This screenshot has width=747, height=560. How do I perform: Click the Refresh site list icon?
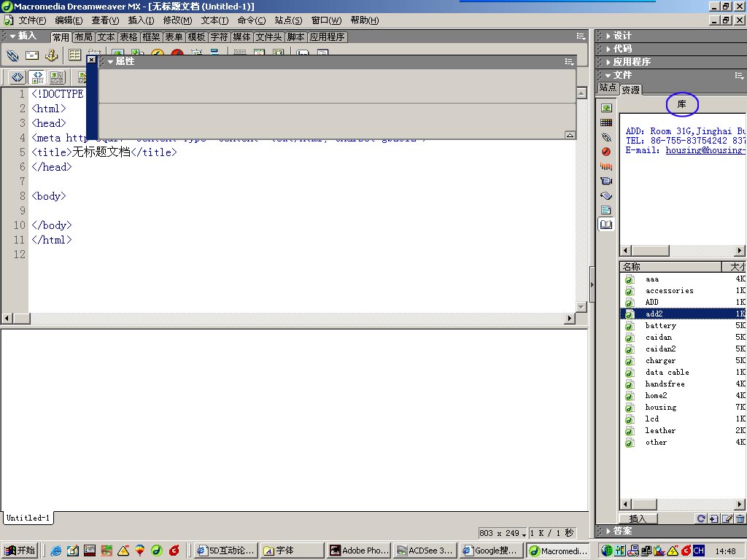[701, 519]
